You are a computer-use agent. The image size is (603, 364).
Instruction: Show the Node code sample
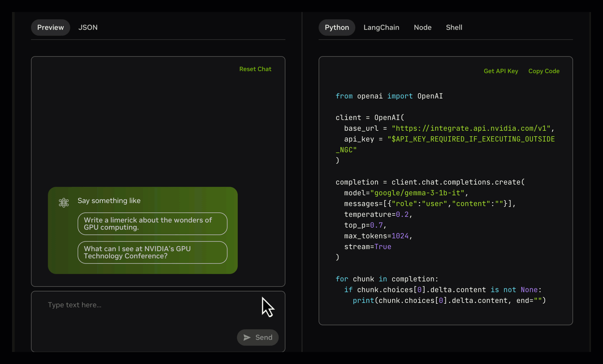click(x=422, y=27)
